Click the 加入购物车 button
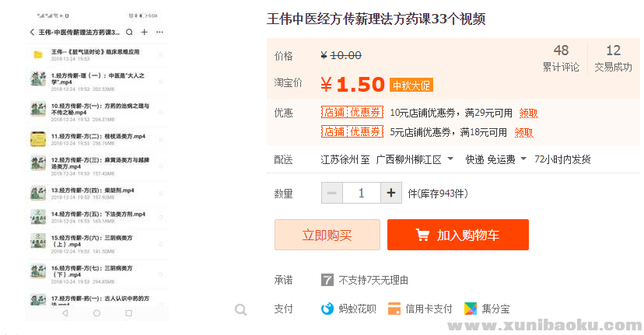Viewport: 644px width, 335px height. click(458, 235)
